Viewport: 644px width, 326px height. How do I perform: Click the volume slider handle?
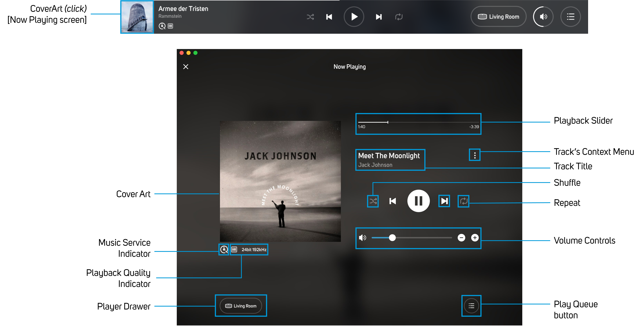(393, 238)
